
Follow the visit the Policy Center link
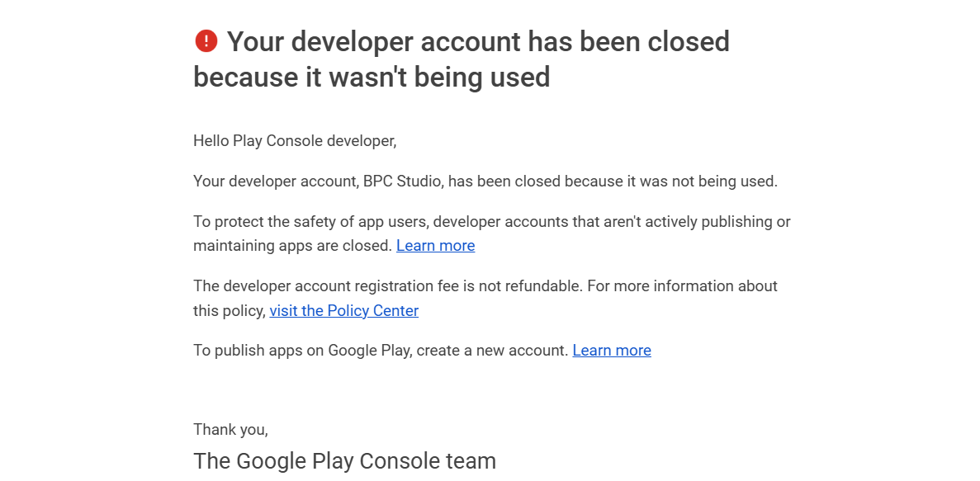click(343, 310)
